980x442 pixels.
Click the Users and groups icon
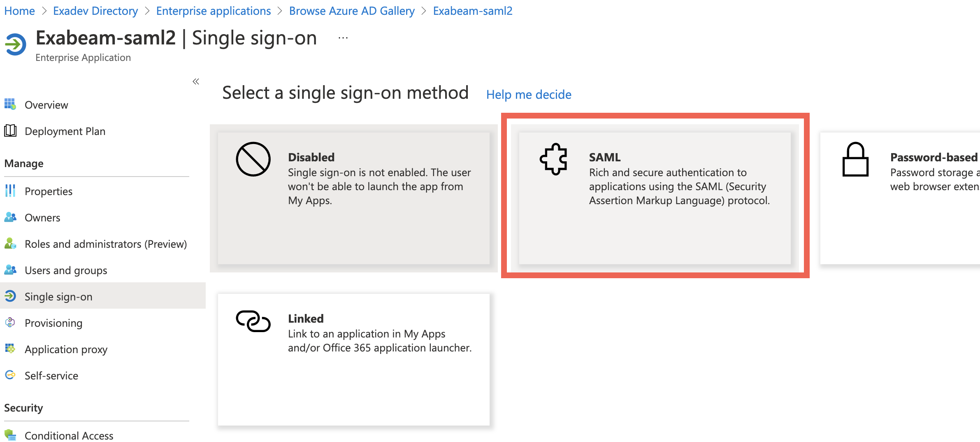point(10,270)
